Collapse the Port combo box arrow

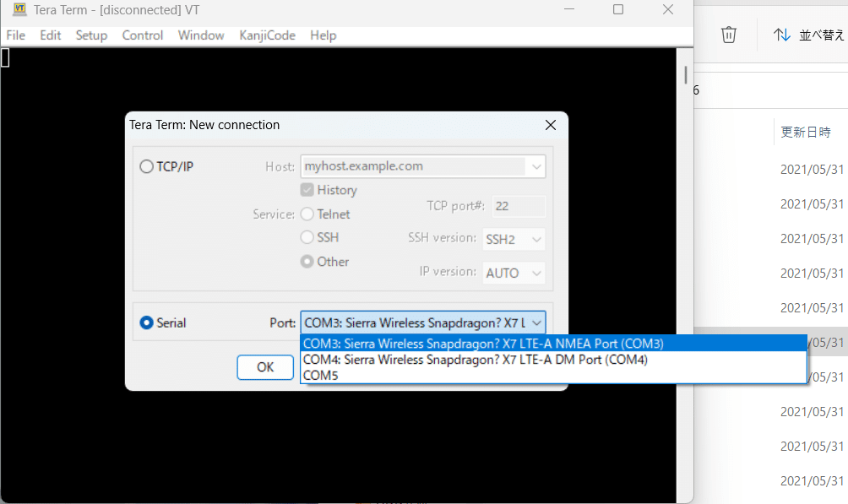pyautogui.click(x=536, y=322)
